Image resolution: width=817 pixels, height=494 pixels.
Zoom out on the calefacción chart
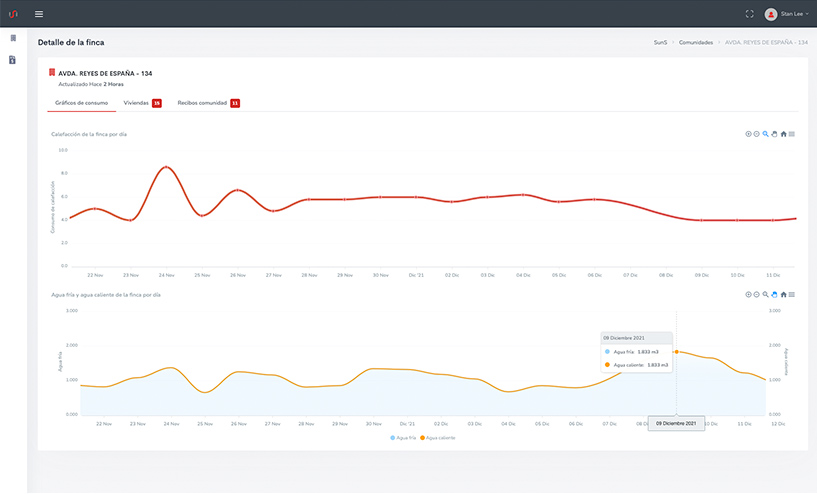pos(757,134)
